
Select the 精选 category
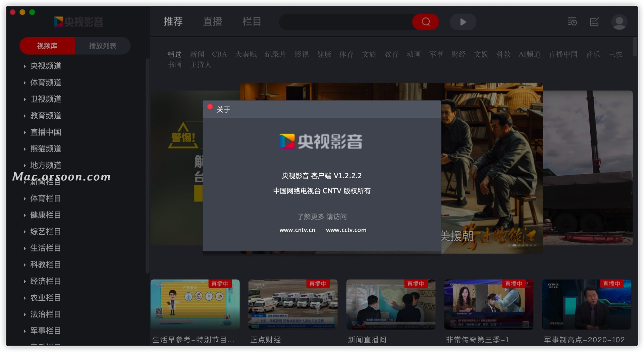175,54
